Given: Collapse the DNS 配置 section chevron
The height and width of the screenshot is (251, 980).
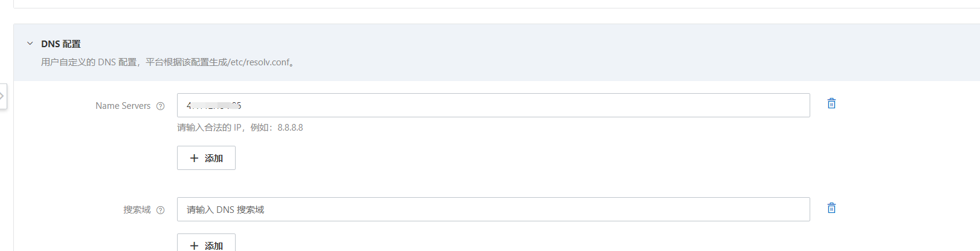Looking at the screenshot, I should pyautogui.click(x=30, y=44).
